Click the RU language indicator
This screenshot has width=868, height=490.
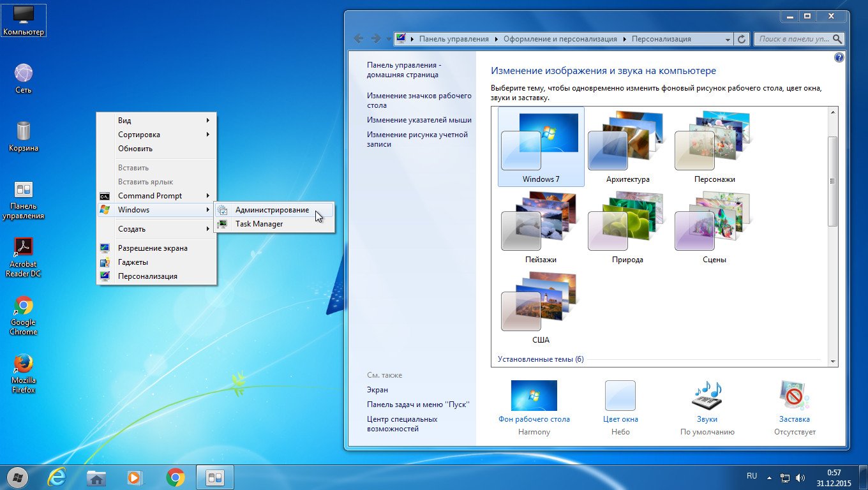click(752, 476)
